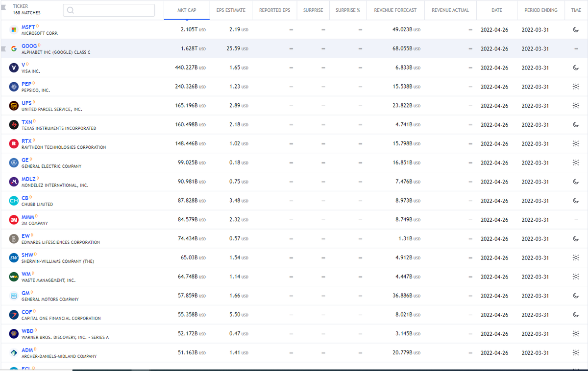Click the Edwards Lifesciences logo icon
Image resolution: width=588 pixels, height=371 pixels.
pos(14,239)
